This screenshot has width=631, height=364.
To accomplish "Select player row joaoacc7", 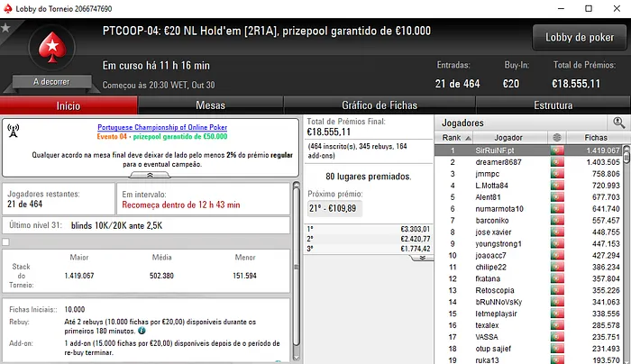I will click(x=529, y=255).
